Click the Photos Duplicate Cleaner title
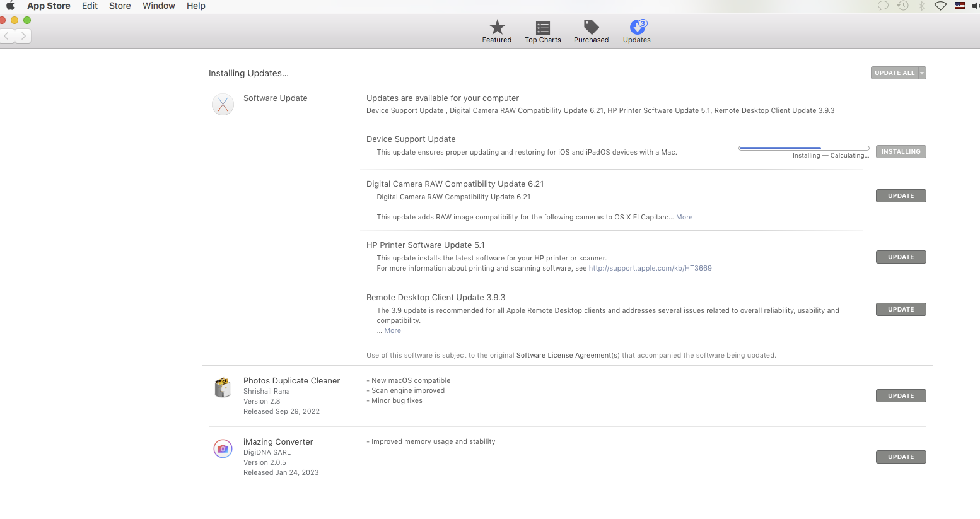980x519 pixels. (291, 381)
